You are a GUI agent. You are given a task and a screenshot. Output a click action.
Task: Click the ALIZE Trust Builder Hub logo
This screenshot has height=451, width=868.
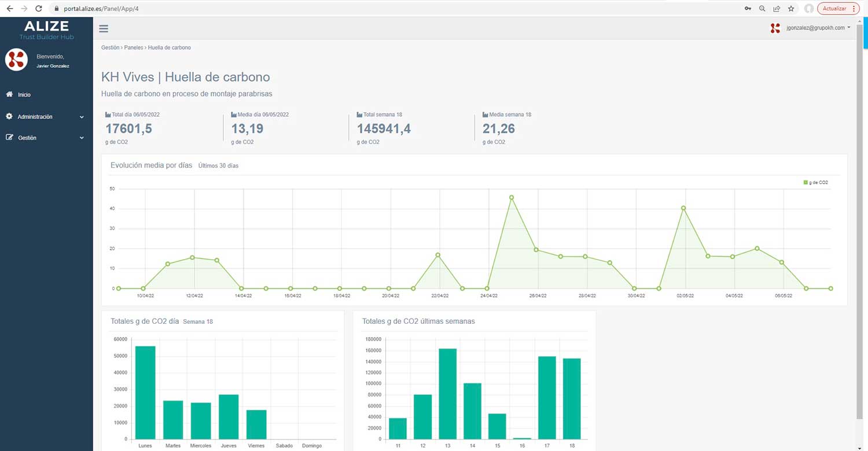[x=46, y=30]
